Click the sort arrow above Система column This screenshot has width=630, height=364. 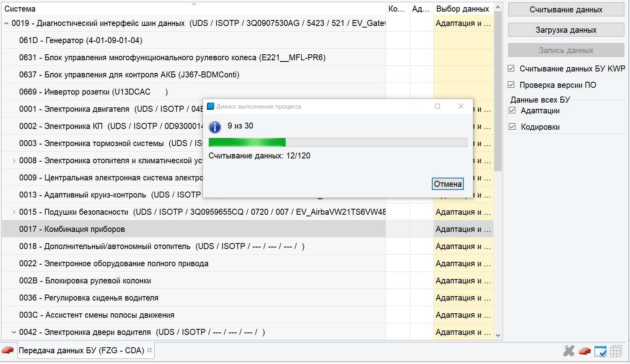click(x=194, y=4)
